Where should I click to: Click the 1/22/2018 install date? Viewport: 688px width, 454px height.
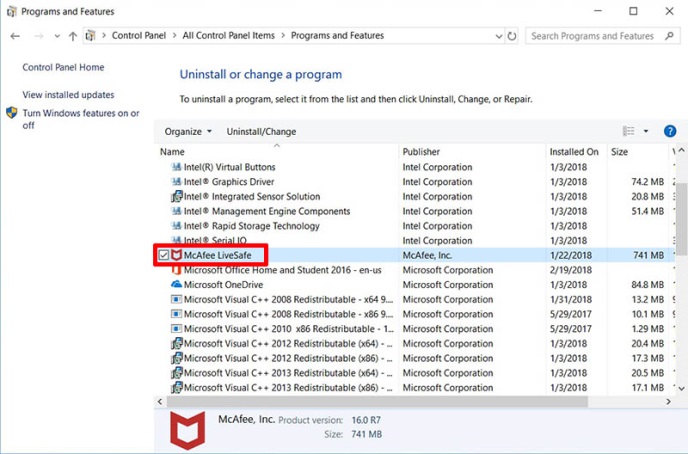(x=570, y=255)
